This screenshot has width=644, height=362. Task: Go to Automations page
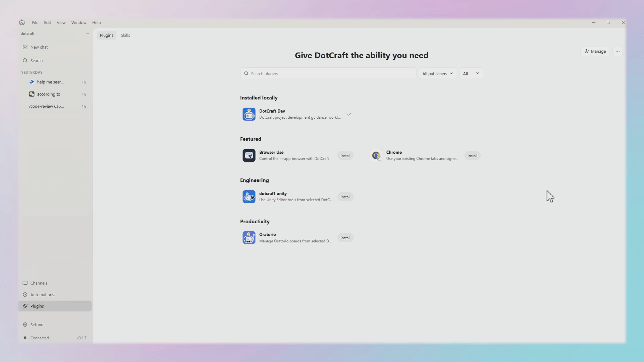(x=55, y=295)
